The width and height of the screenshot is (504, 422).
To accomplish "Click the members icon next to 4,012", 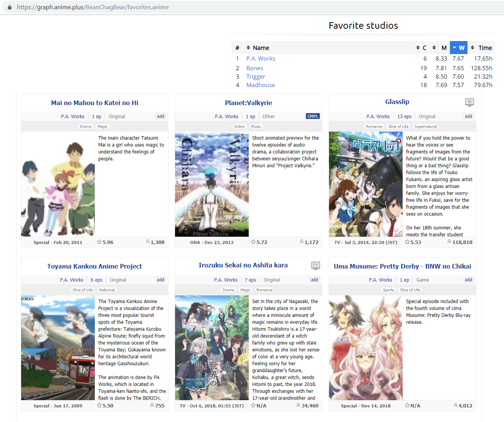I will click(456, 405).
